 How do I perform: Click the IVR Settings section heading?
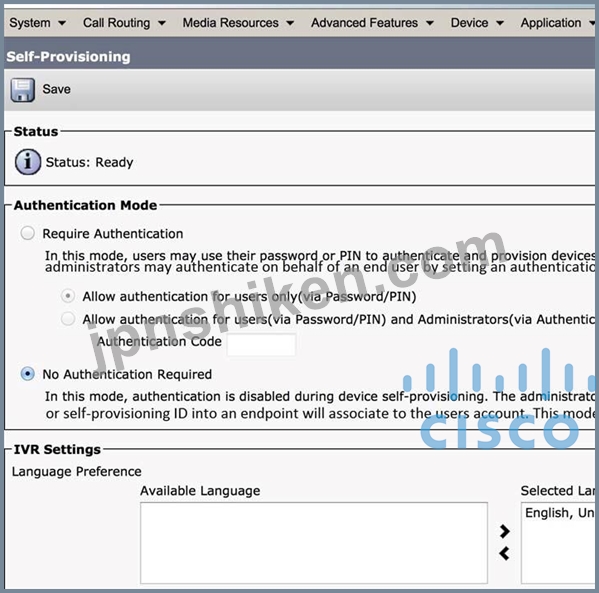point(57,449)
